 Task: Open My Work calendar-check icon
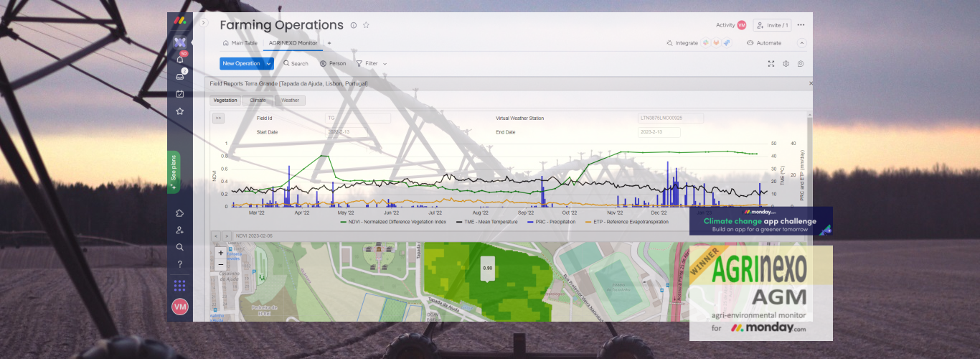click(180, 93)
